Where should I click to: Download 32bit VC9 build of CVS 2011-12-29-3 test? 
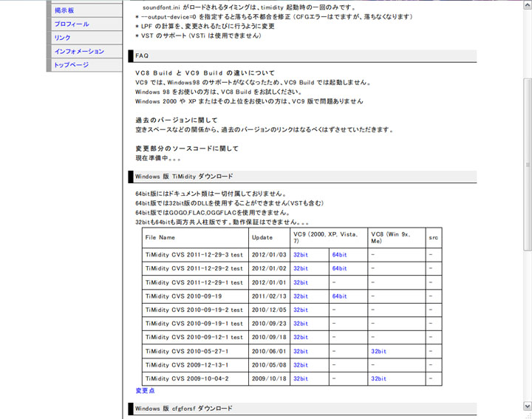pos(301,255)
